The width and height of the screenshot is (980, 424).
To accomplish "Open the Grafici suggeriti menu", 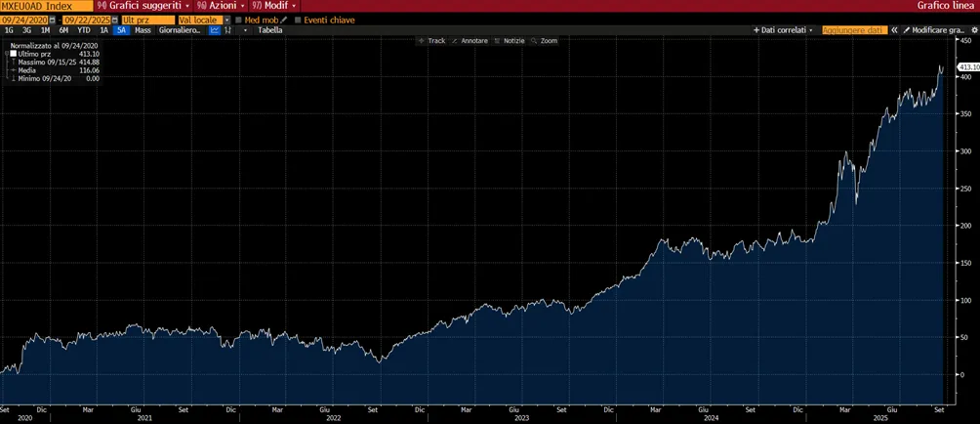I will click(x=143, y=5).
